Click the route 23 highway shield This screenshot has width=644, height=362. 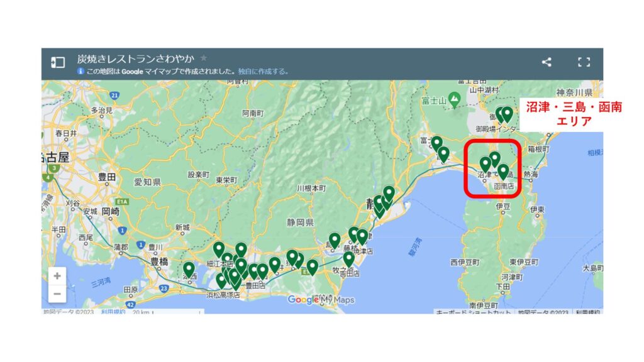pyautogui.click(x=164, y=288)
